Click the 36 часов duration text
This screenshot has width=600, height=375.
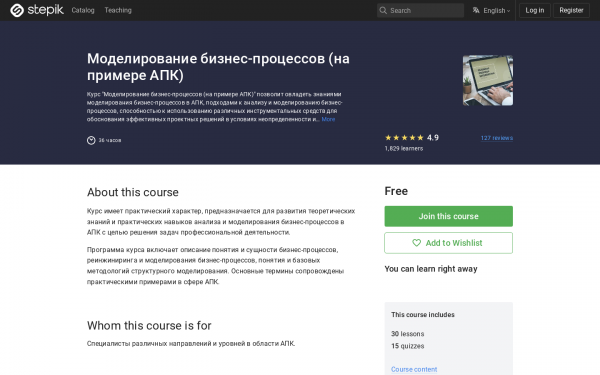click(110, 140)
